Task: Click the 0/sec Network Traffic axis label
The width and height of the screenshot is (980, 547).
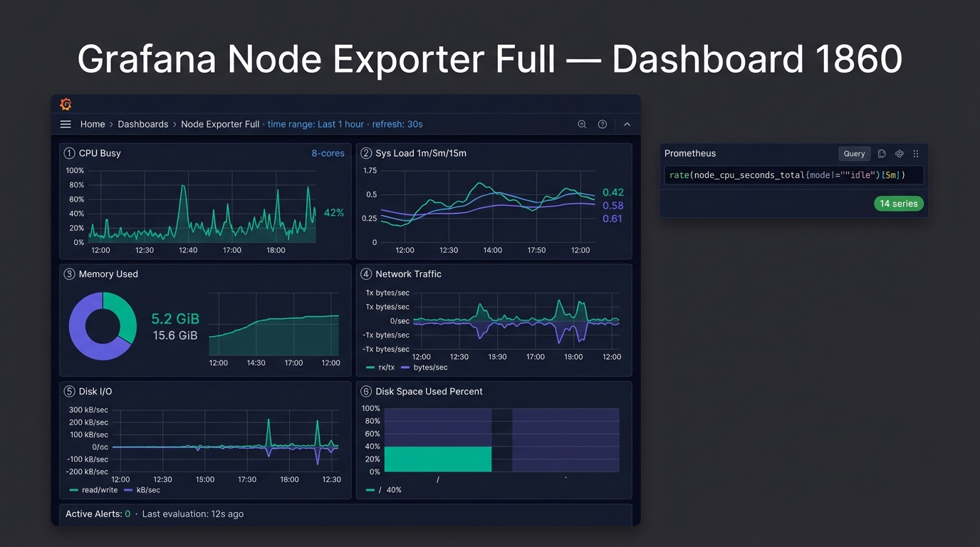Action: click(400, 321)
